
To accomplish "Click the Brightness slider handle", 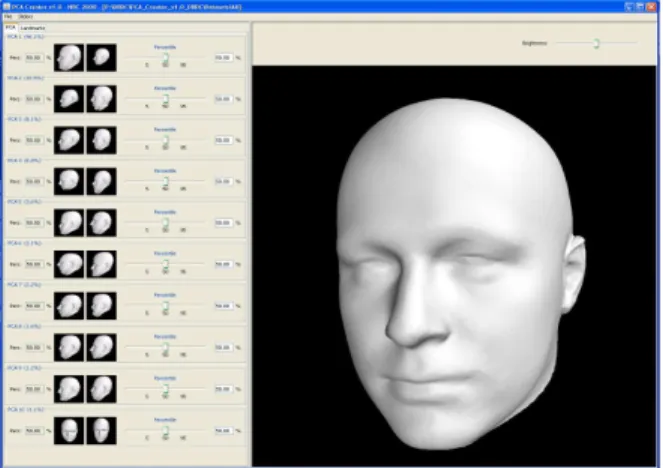I will 596,43.
